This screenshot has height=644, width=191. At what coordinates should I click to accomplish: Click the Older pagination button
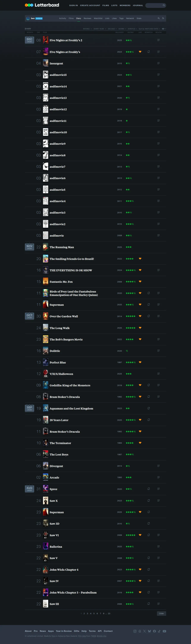[161, 614]
